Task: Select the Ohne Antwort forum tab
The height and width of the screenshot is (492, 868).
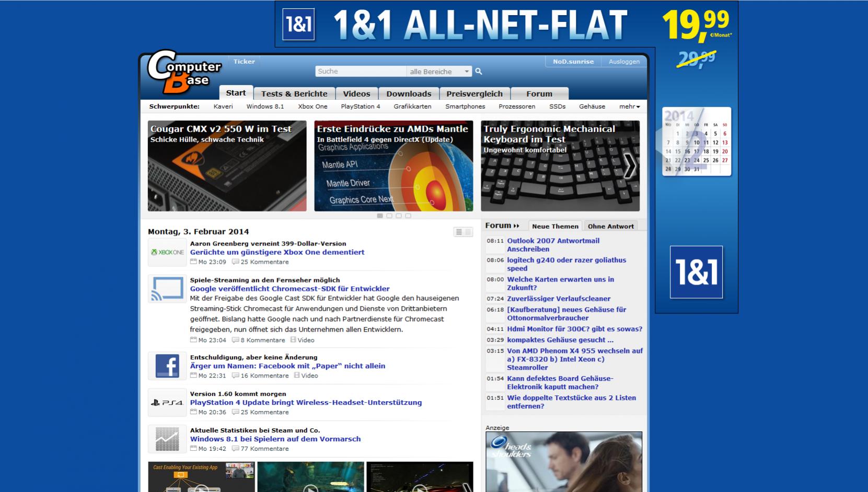Action: coord(611,226)
